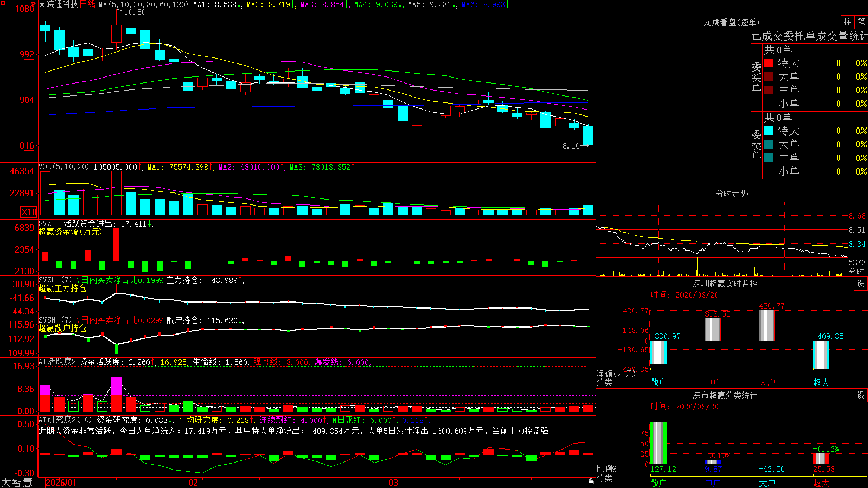Click the 中户 category in the 实时监控 panel
Viewport: 868px width, 488px height.
point(713,382)
